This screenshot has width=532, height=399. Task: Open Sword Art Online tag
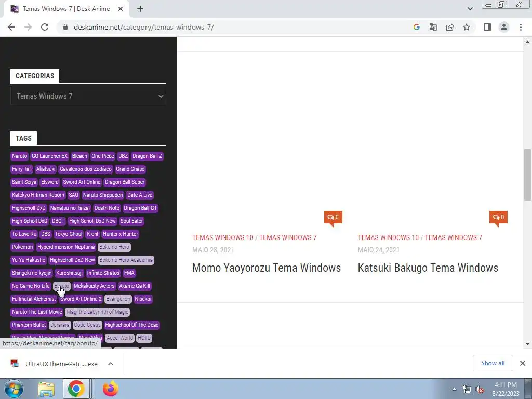point(82,182)
